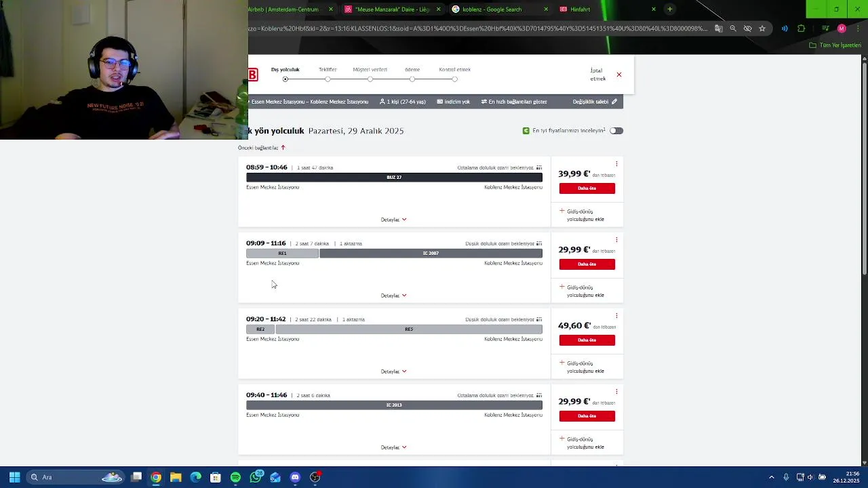The height and width of the screenshot is (488, 868).
Task: Add return trip to the 39,99 € connection
Action: click(x=582, y=215)
